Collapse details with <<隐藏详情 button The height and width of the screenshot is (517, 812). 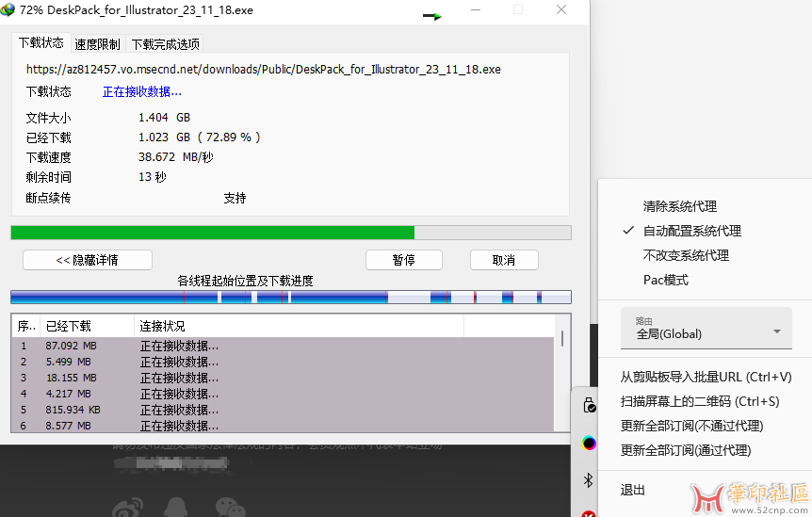point(87,260)
